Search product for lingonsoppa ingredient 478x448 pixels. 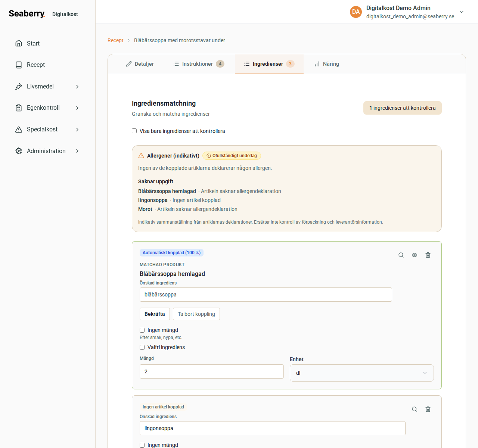pyautogui.click(x=415, y=409)
